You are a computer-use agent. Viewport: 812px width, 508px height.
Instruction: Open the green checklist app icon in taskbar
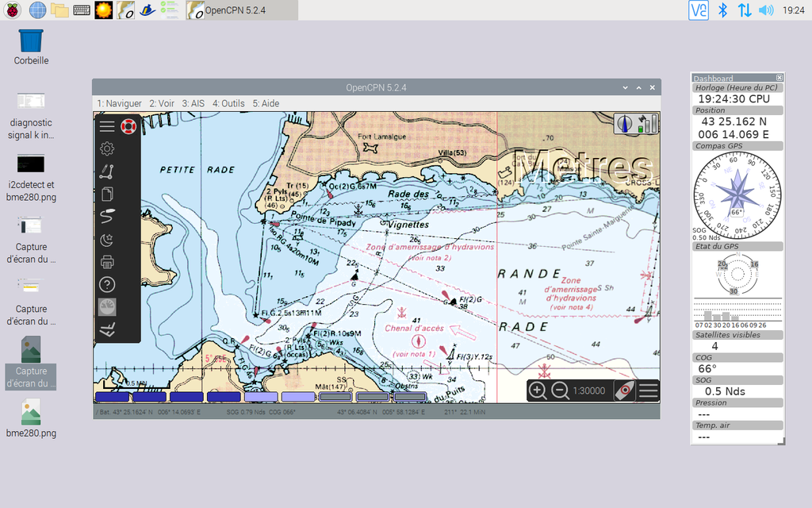click(x=170, y=10)
